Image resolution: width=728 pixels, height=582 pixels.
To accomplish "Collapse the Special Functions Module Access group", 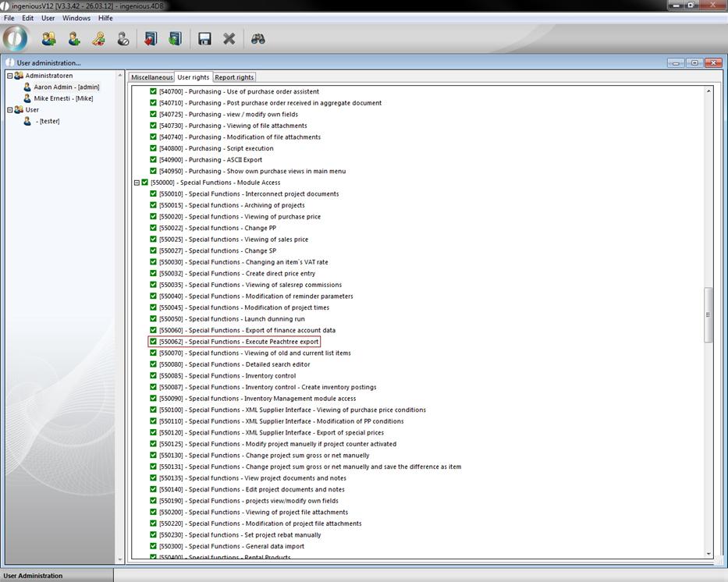I will (x=137, y=183).
